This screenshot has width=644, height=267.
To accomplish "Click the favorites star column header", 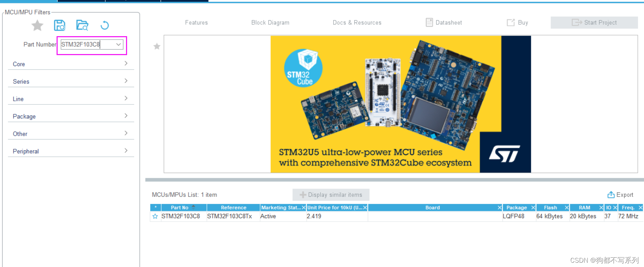I will click(x=155, y=208).
